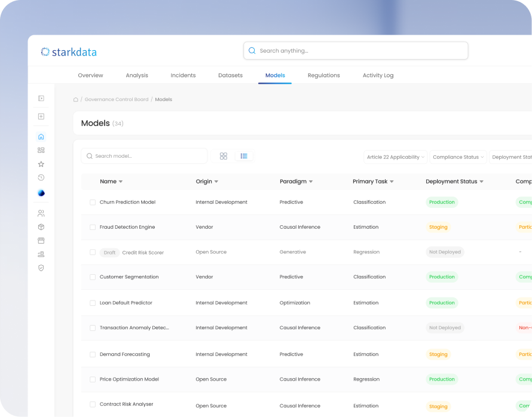Go to the Activity Log tab
This screenshot has height=417, width=532.
click(x=378, y=75)
